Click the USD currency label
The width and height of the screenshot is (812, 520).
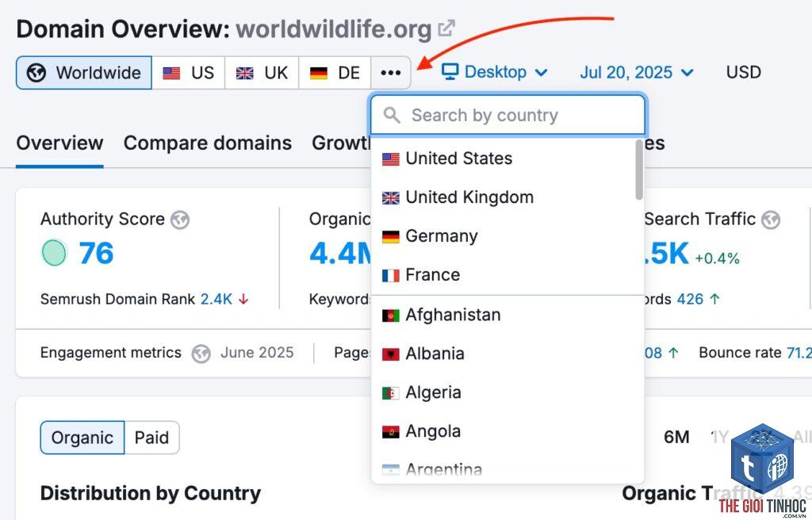pos(744,72)
